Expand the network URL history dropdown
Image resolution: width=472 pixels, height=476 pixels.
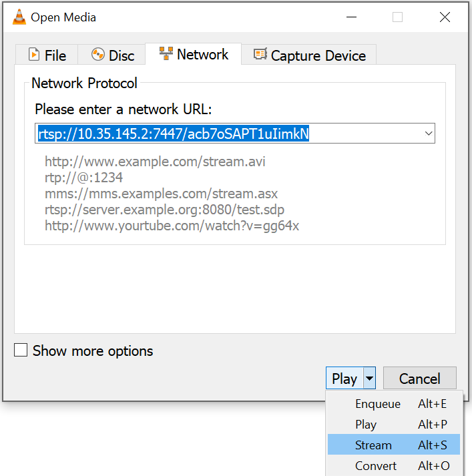429,134
